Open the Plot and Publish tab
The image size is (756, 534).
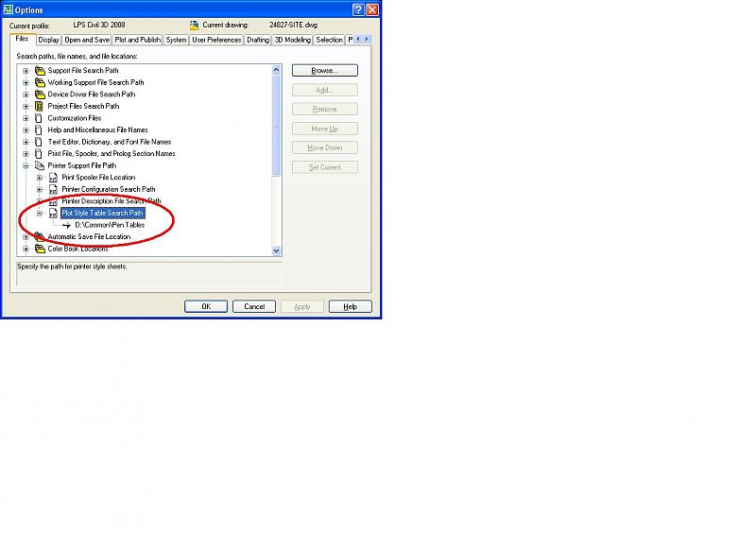[137, 40]
